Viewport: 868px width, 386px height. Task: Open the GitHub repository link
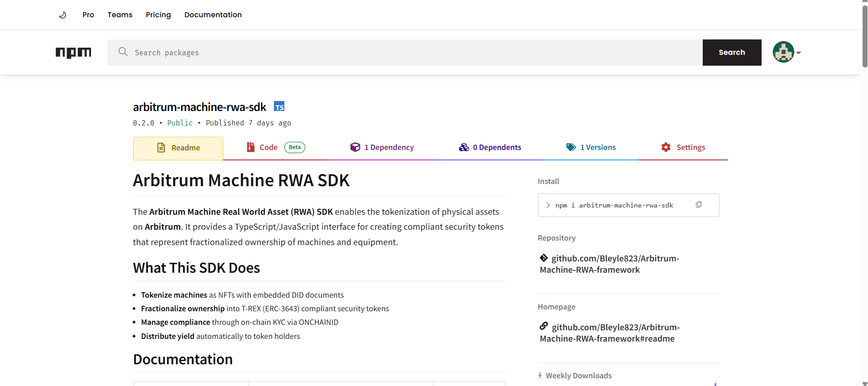pyautogui.click(x=609, y=264)
